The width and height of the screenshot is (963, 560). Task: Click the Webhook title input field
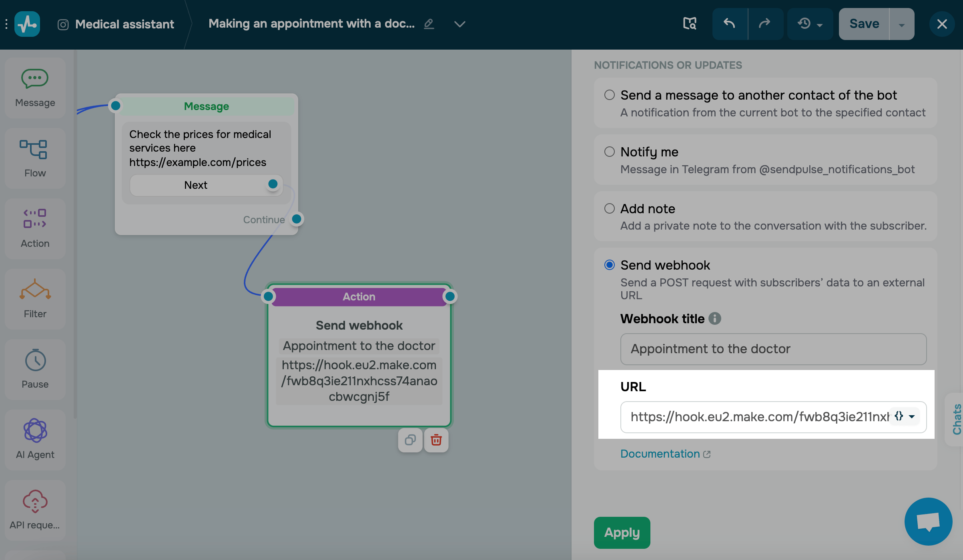pyautogui.click(x=773, y=349)
